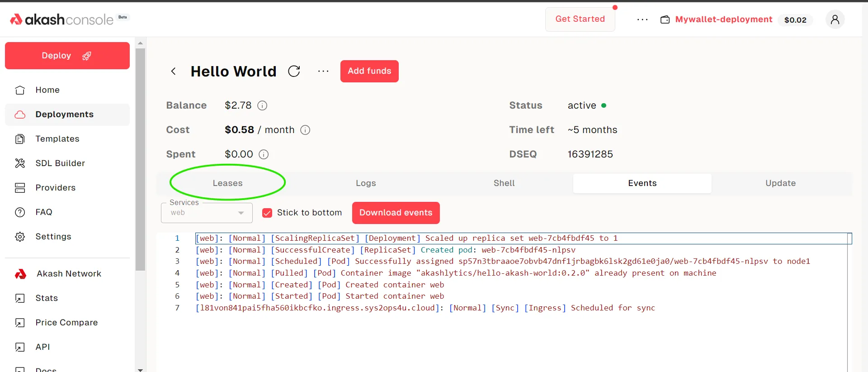The width and height of the screenshot is (868, 372).
Task: Open the user account profile icon
Action: pyautogui.click(x=835, y=19)
